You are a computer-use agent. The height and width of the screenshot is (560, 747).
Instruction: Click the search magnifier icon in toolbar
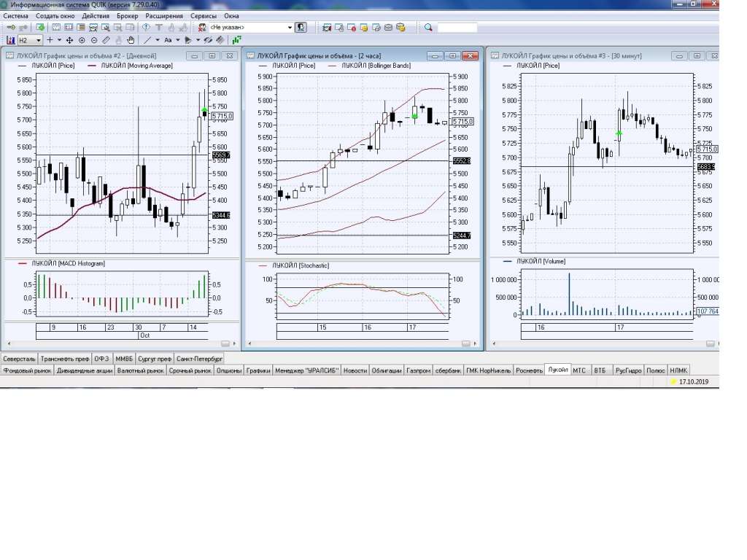point(428,28)
